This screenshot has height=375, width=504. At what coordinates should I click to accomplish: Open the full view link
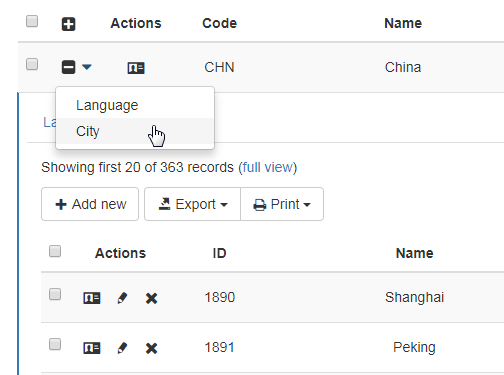[267, 167]
